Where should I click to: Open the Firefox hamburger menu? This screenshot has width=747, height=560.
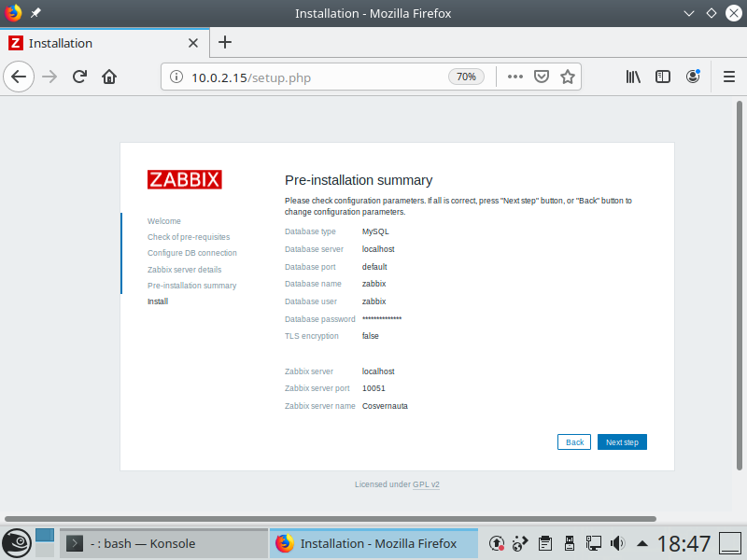pyautogui.click(x=729, y=77)
